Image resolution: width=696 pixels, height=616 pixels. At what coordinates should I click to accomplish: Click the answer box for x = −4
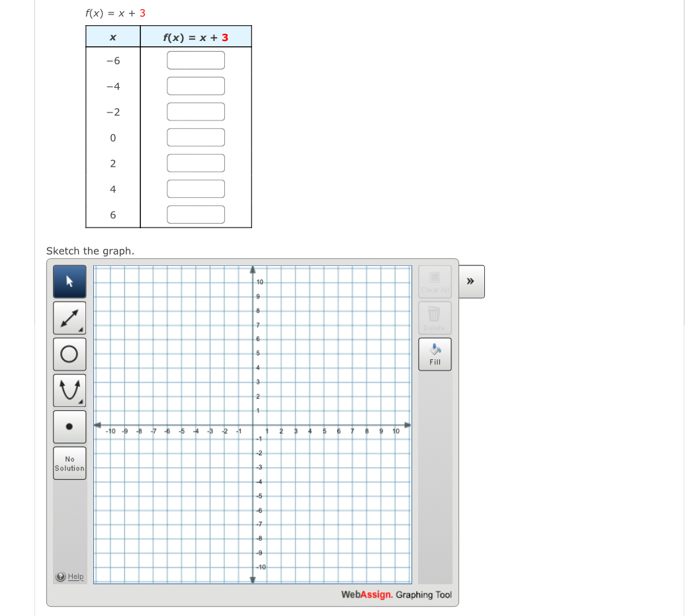point(196,85)
